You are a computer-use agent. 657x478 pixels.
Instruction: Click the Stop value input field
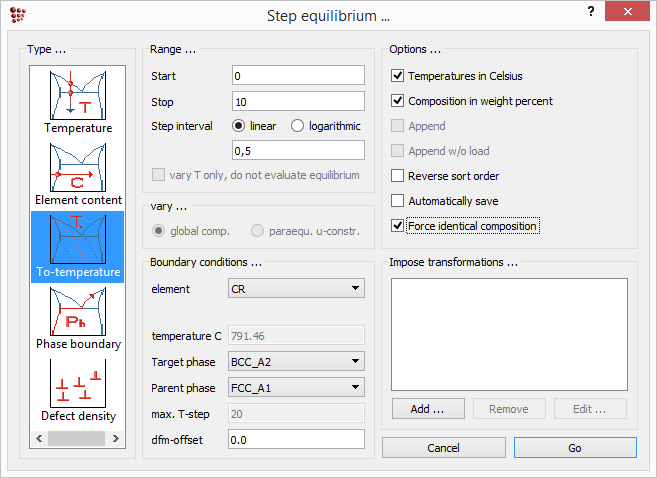pyautogui.click(x=297, y=101)
